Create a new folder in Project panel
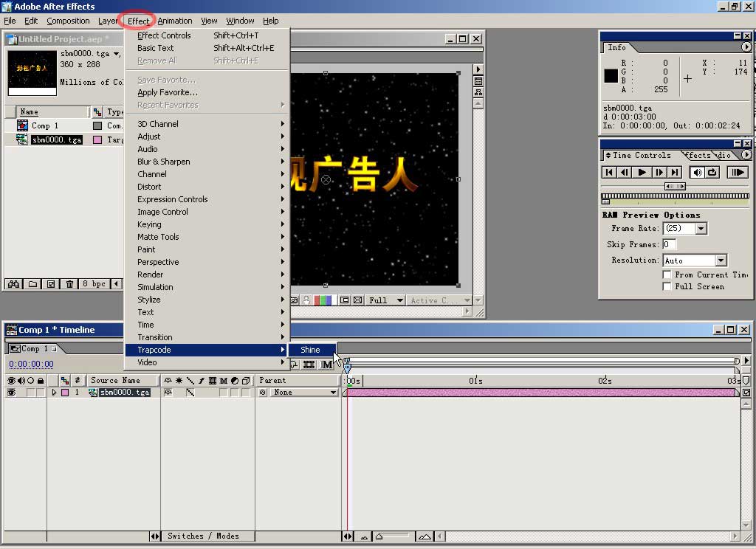756x549 pixels. pos(32,284)
